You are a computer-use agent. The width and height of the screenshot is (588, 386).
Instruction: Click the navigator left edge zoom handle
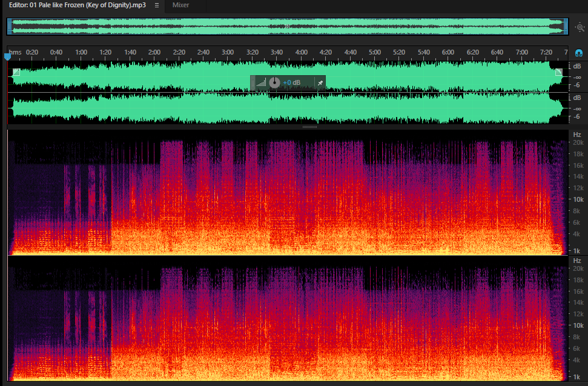9,27
